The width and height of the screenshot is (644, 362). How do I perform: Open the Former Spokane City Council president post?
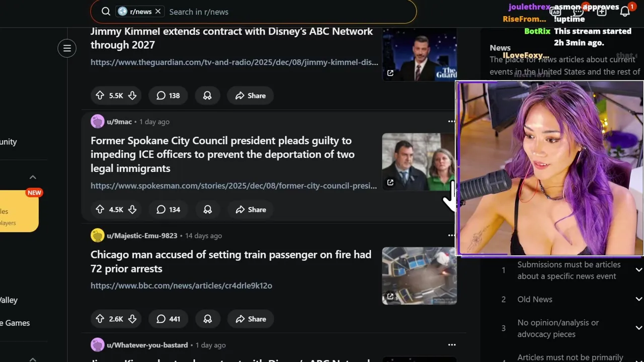(x=222, y=154)
